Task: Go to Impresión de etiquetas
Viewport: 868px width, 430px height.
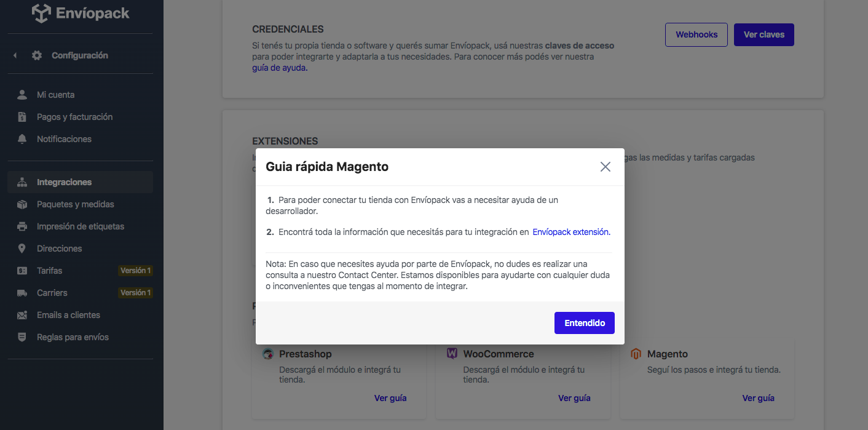Action: point(81,226)
